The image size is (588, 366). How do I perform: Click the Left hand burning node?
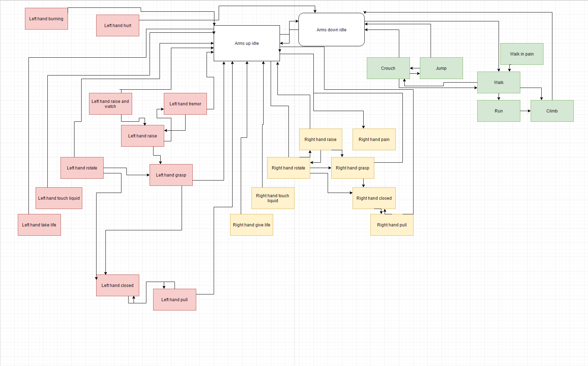pos(46,19)
